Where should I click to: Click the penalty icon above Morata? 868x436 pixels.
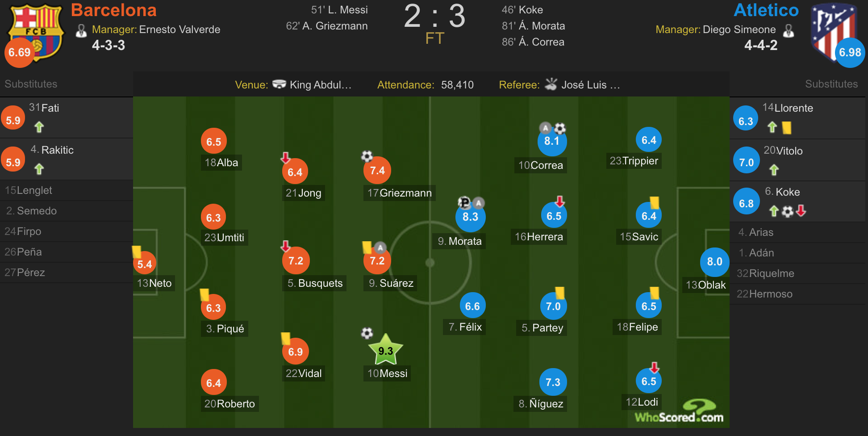(x=464, y=203)
